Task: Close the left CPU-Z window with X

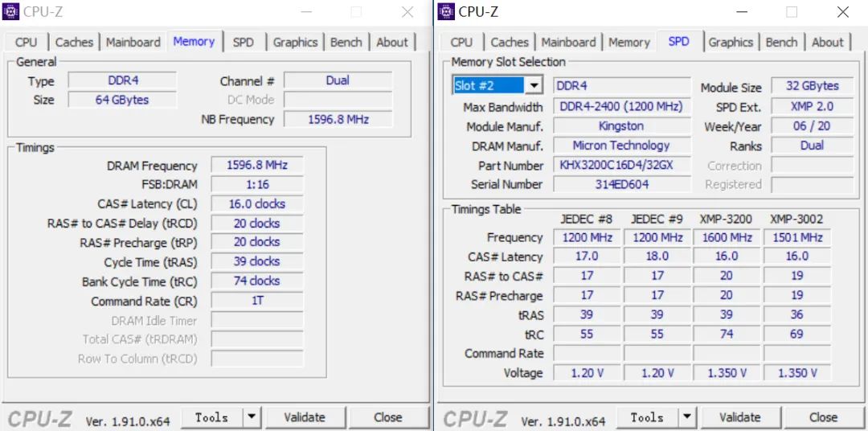Action: [x=407, y=11]
